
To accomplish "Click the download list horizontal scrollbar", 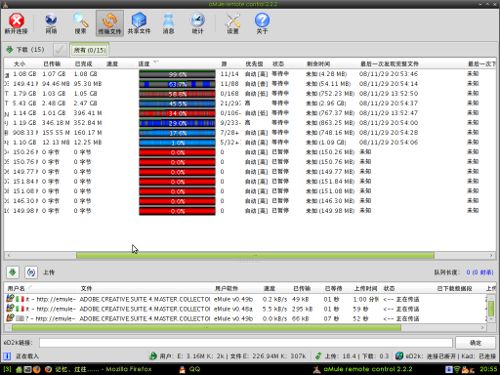I will (255, 256).
